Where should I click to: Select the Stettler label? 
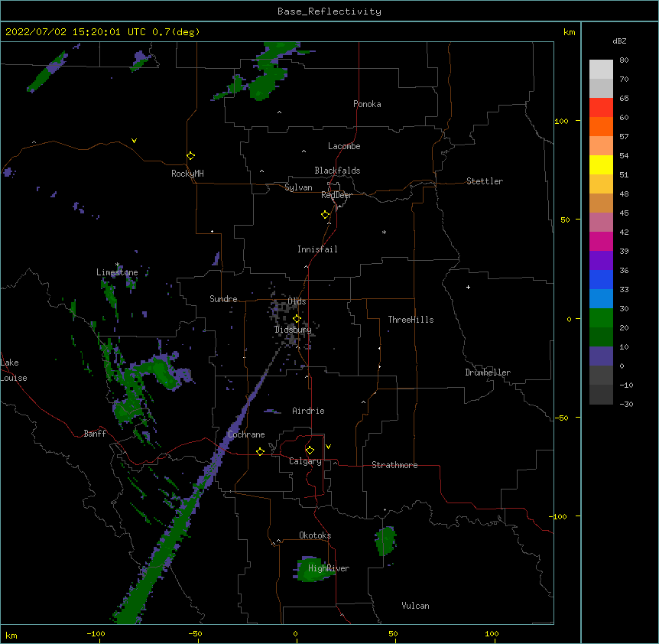[485, 181]
